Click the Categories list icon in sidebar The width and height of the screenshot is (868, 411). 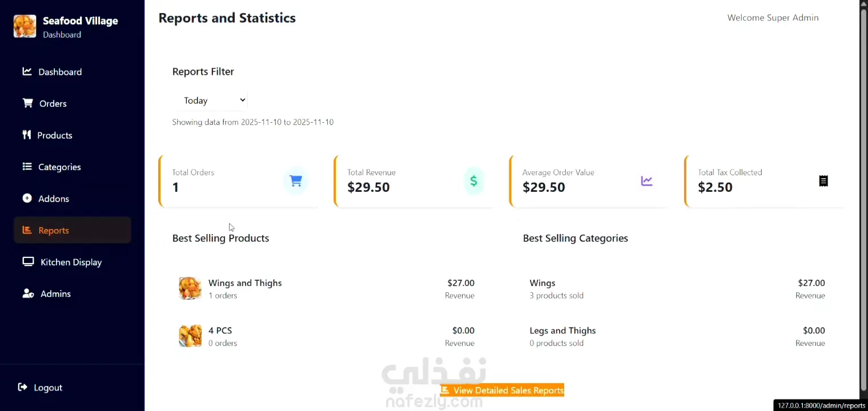27,167
